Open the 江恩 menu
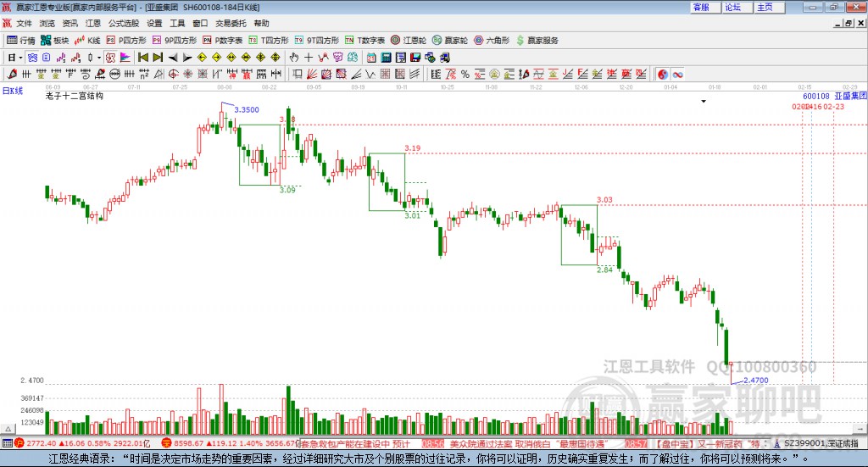Viewport: 868px width, 467px height. click(x=93, y=23)
